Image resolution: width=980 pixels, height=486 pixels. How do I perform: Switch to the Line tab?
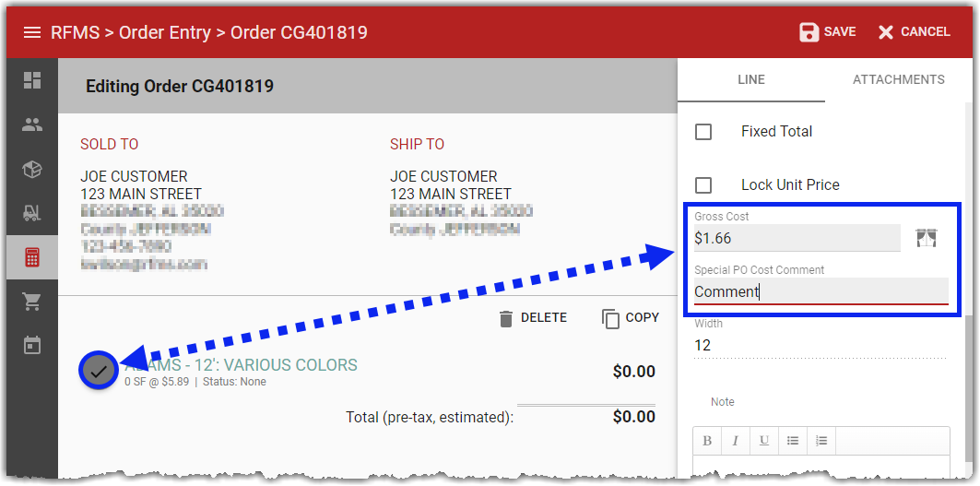[750, 80]
